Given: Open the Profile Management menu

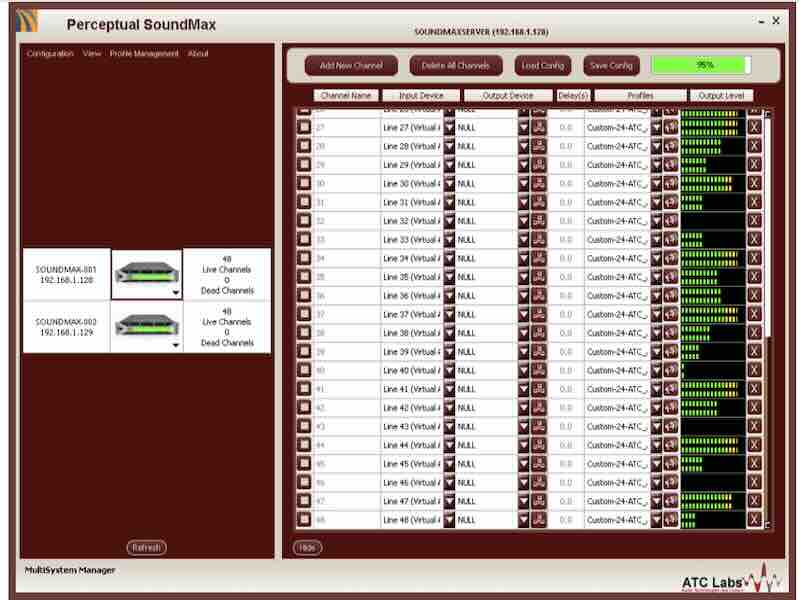Looking at the screenshot, I should coord(144,53).
